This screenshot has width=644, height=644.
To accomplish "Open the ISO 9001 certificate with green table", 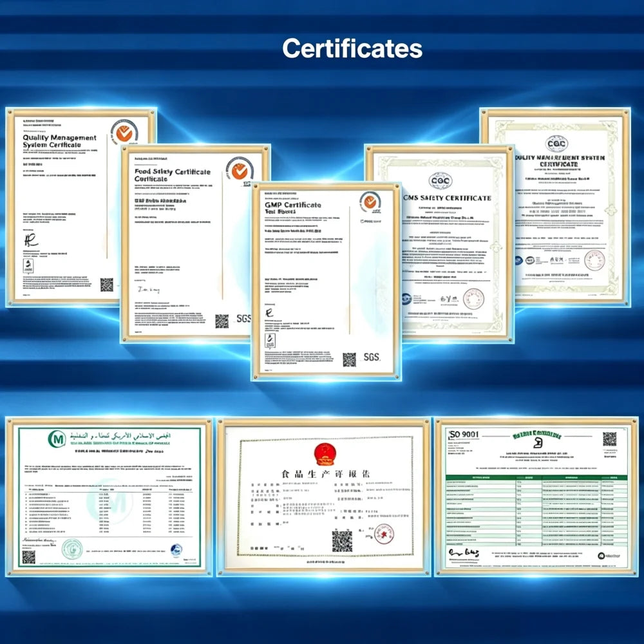I will 536,497.
